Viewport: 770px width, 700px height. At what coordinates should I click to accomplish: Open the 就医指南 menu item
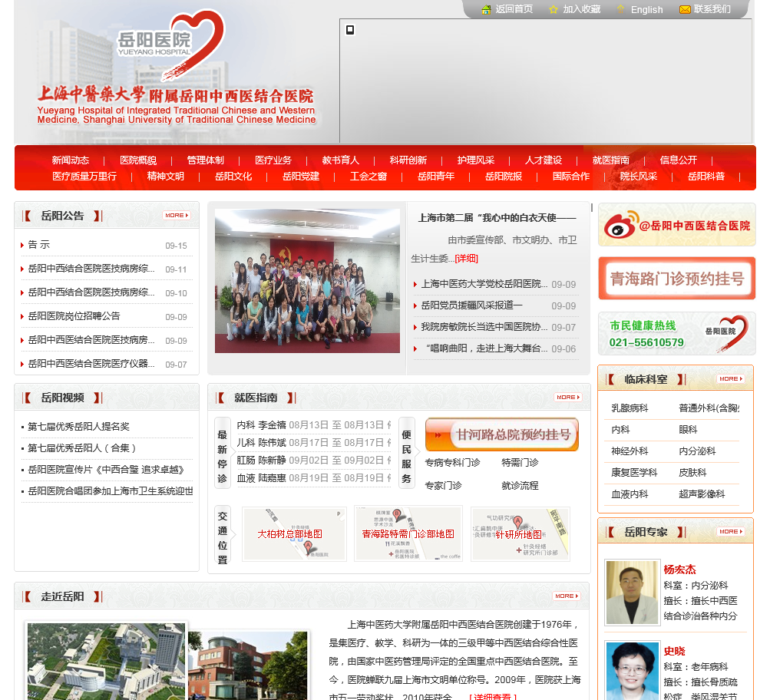pos(610,160)
